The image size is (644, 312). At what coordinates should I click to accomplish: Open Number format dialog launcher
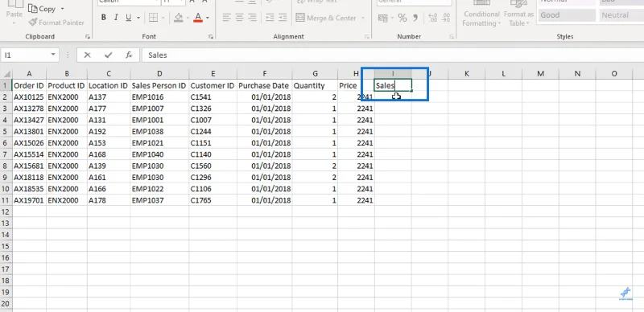point(452,37)
